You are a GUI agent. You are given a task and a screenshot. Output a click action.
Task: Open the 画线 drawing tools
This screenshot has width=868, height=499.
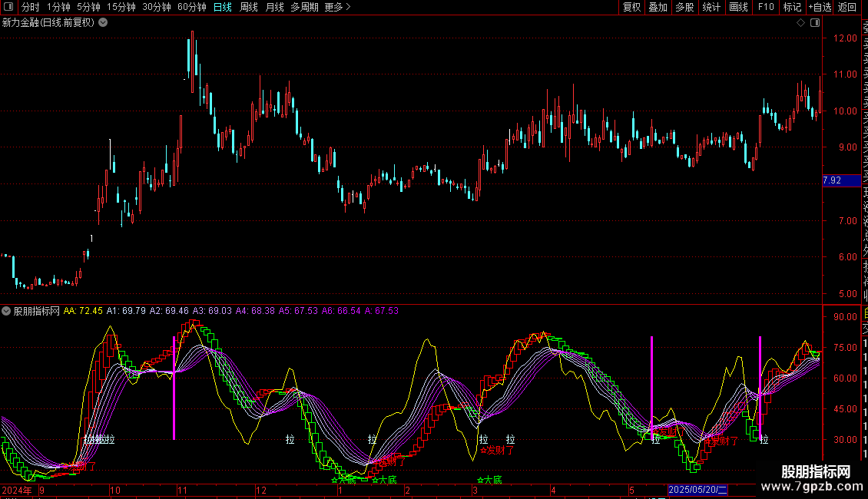coord(738,7)
